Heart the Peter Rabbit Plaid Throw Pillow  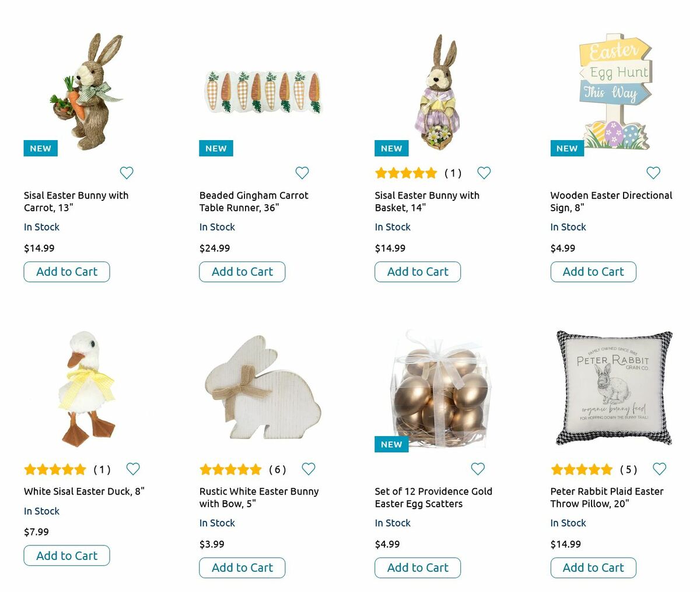pos(660,469)
